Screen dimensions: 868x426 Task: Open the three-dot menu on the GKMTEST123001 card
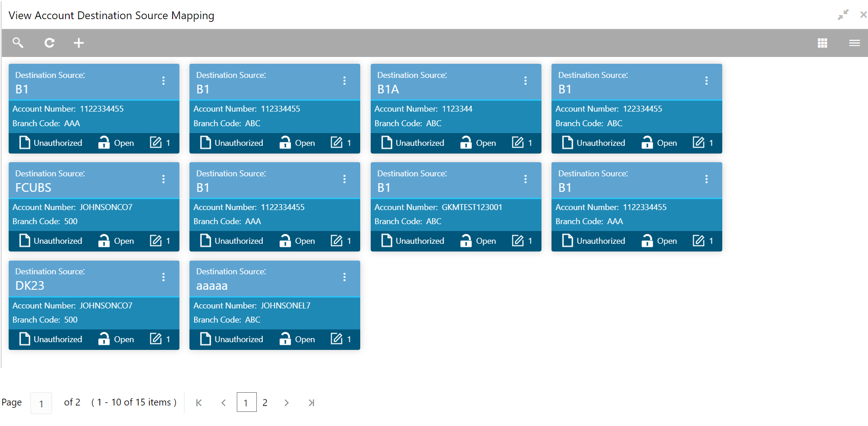pos(526,179)
